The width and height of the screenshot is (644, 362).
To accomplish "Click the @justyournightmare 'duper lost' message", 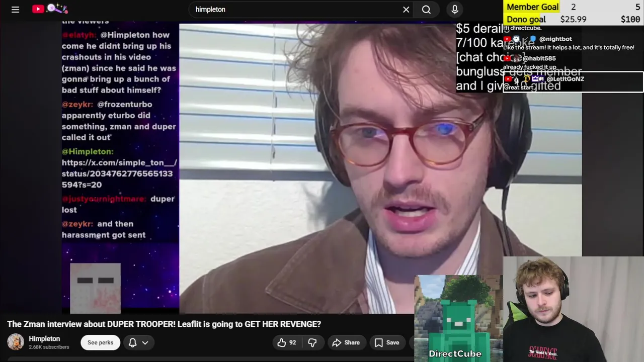I will [x=118, y=204].
